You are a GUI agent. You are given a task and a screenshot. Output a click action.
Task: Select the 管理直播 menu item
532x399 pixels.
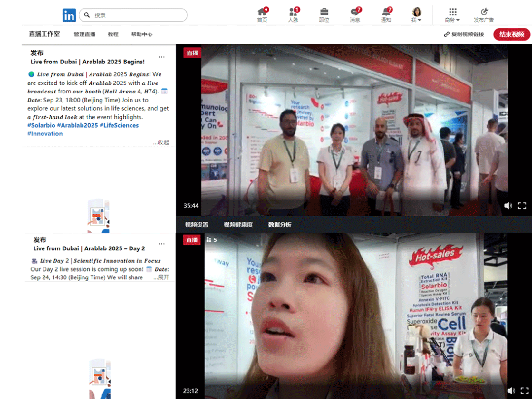[84, 34]
